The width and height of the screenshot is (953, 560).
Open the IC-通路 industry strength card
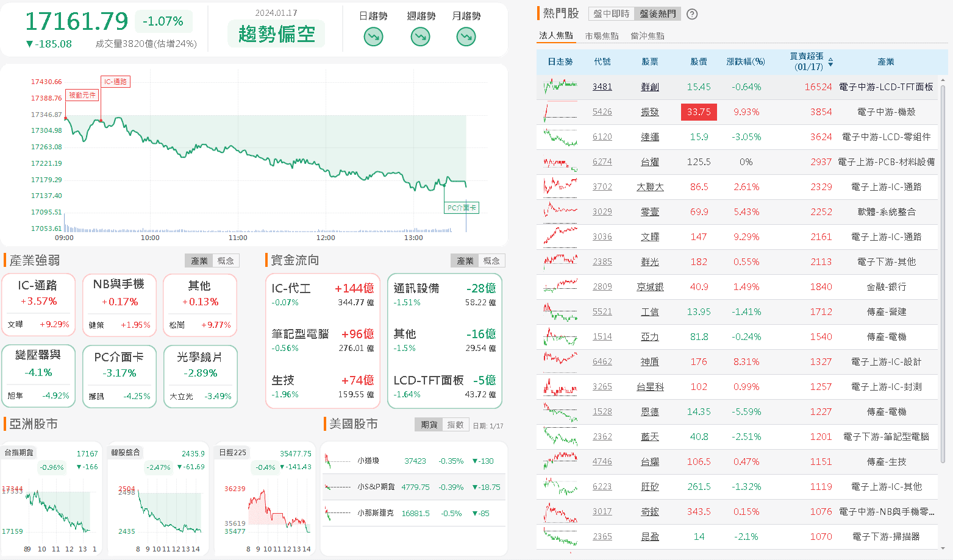tap(38, 304)
